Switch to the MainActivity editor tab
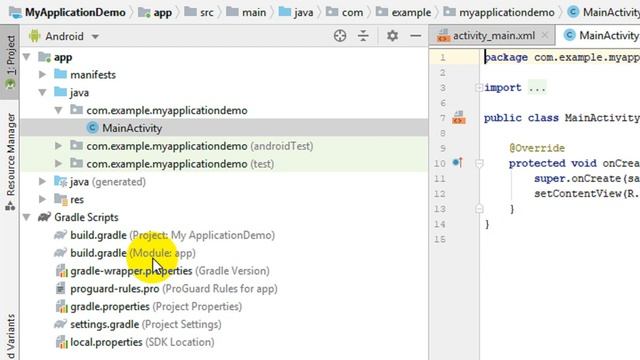Image resolution: width=640 pixels, height=360 pixels. 601,36
